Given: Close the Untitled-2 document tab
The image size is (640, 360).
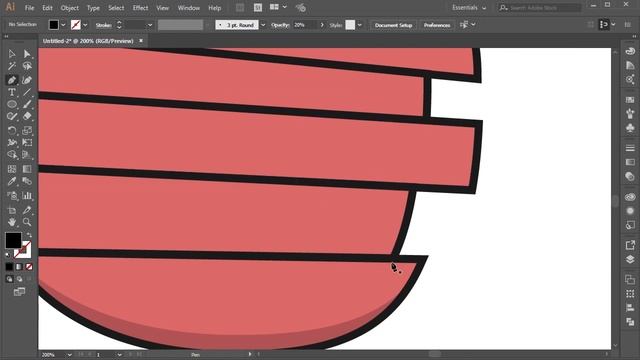Looking at the screenshot, I should click(141, 41).
